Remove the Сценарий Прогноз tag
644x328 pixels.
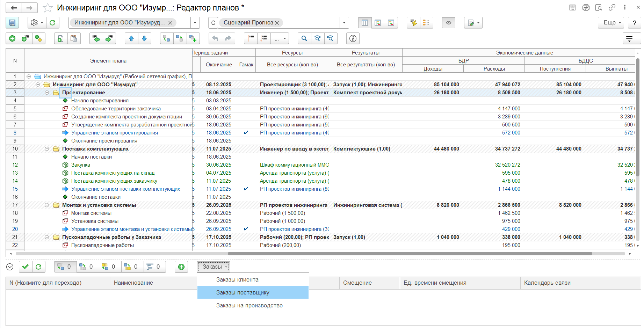[x=277, y=23]
